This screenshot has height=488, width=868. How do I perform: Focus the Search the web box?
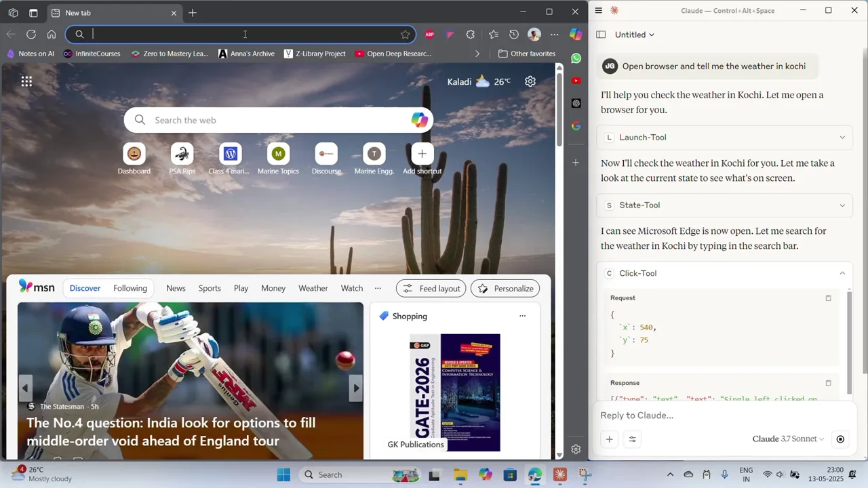(278, 120)
